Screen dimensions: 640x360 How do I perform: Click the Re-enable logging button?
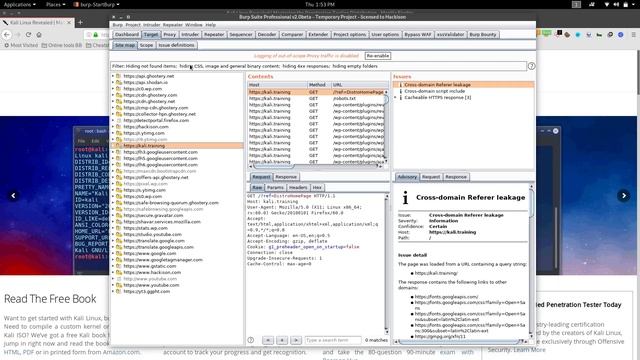click(x=378, y=56)
